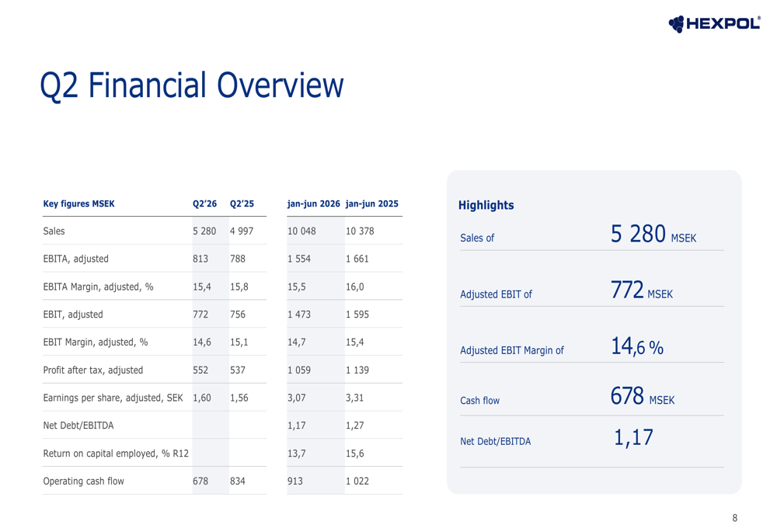
Task: Click the 'Key figures MSEK' header
Action: pos(78,203)
